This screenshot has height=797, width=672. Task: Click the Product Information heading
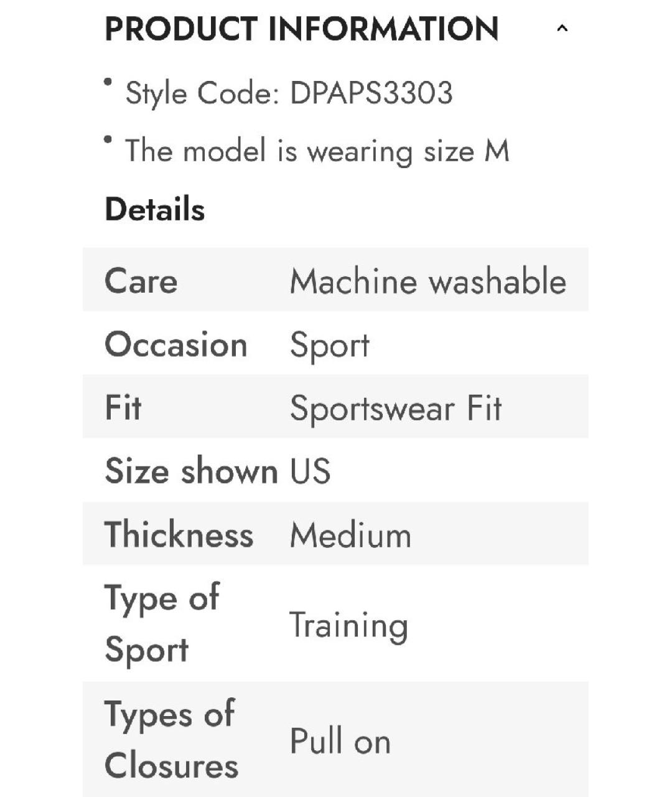[302, 29]
